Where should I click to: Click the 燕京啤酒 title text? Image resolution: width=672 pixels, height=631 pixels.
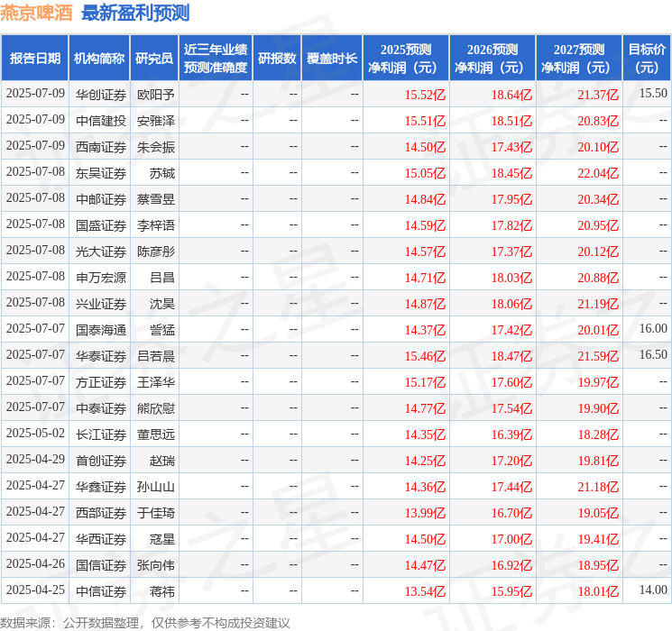pos(36,14)
